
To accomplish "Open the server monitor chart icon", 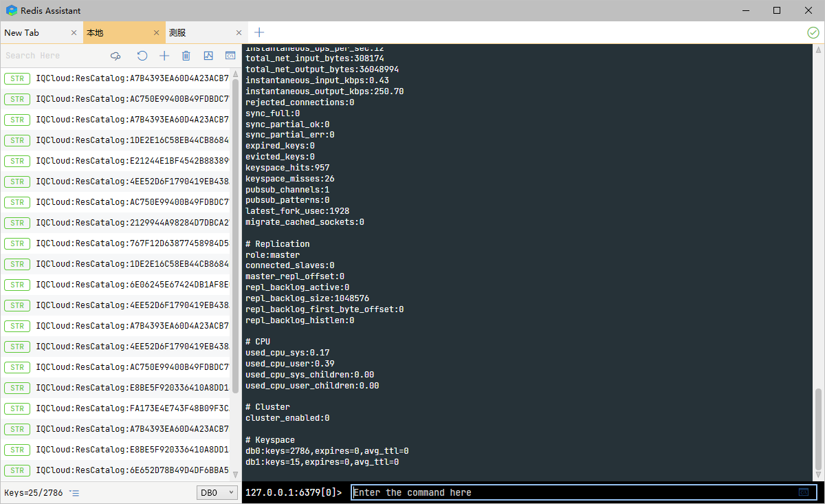I will (208, 56).
